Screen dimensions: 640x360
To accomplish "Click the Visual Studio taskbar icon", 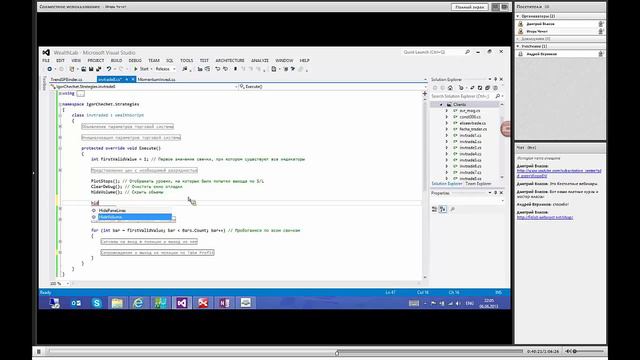I will pyautogui.click(x=182, y=303).
